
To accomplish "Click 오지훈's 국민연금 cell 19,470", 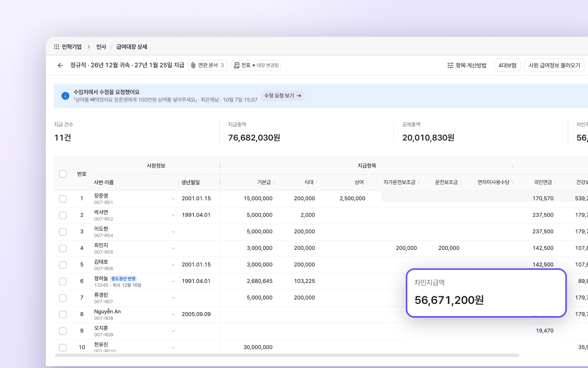I will pyautogui.click(x=545, y=331).
